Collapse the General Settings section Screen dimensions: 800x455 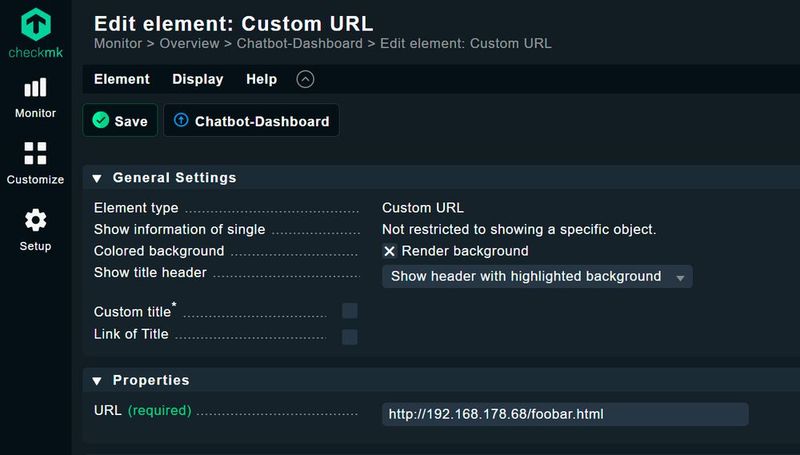tap(97, 178)
